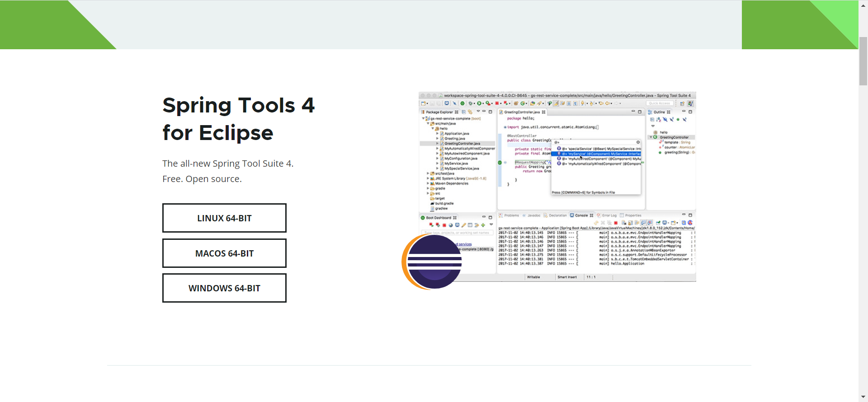
Task: Download the Windows 64-bit version
Action: pos(224,288)
